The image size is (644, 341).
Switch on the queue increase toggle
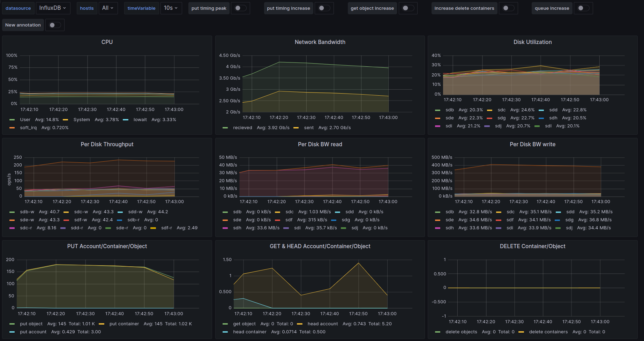point(583,8)
